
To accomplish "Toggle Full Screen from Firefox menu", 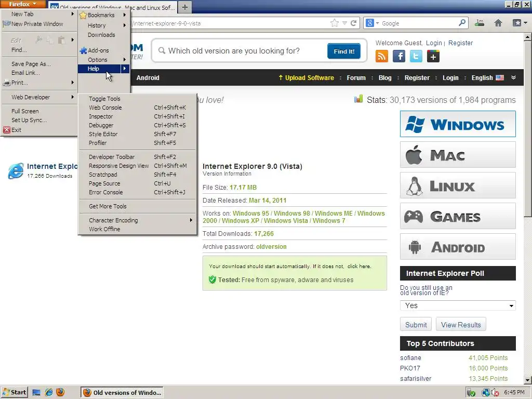I will (39, 111).
